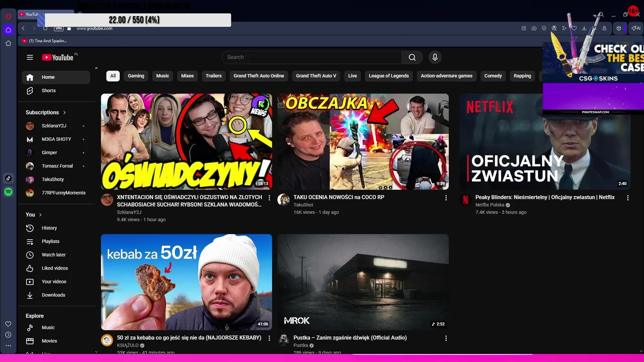
Task: Click the www.youtube.com address bar
Action: click(95, 29)
